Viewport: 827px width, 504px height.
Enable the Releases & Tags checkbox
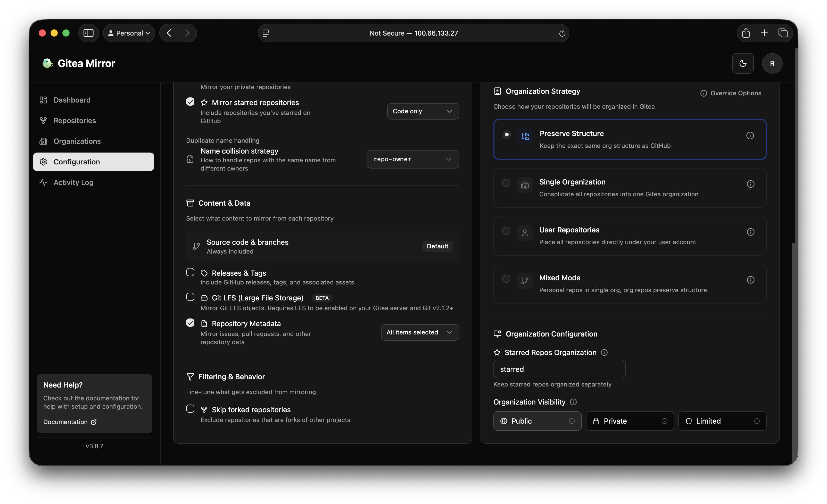pyautogui.click(x=190, y=272)
